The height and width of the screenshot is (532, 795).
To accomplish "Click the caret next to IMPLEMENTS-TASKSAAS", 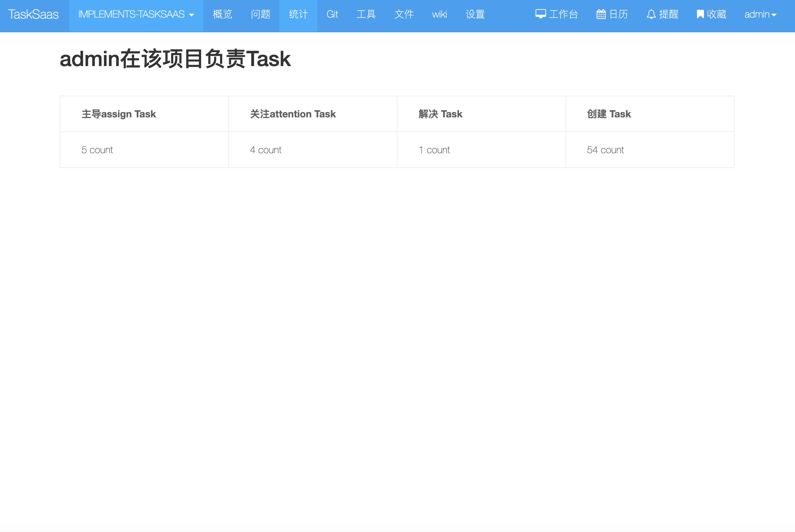I will point(192,15).
